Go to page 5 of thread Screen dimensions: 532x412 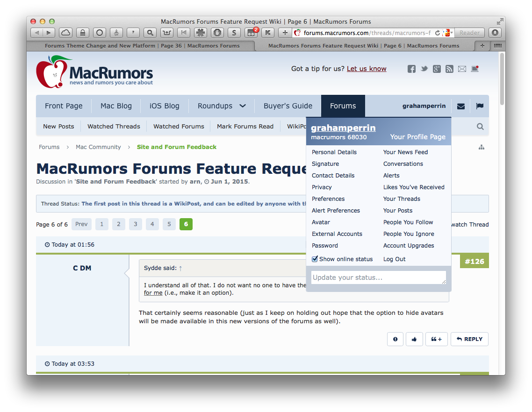169,224
